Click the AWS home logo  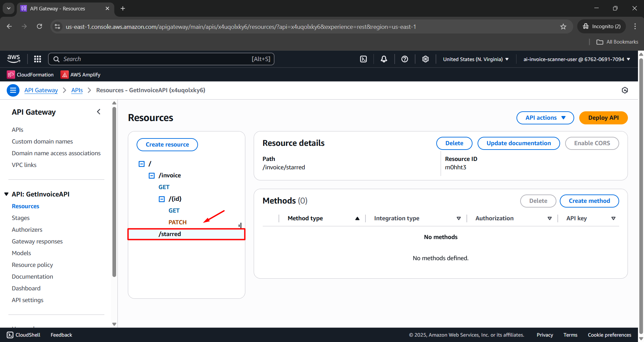(x=13, y=59)
